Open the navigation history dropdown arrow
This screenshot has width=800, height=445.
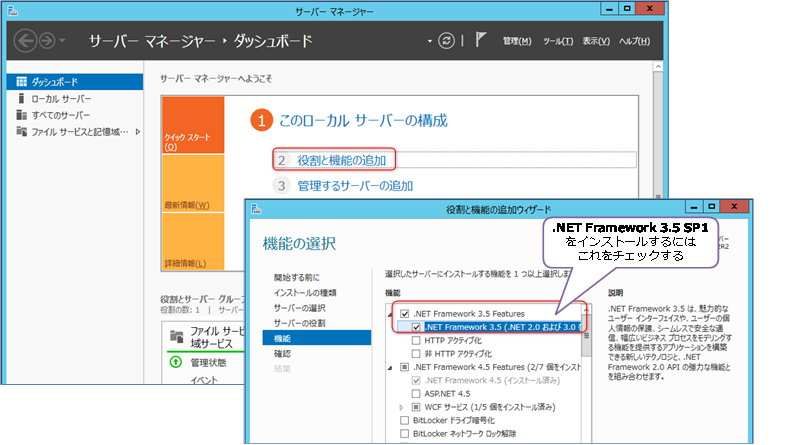(x=62, y=41)
